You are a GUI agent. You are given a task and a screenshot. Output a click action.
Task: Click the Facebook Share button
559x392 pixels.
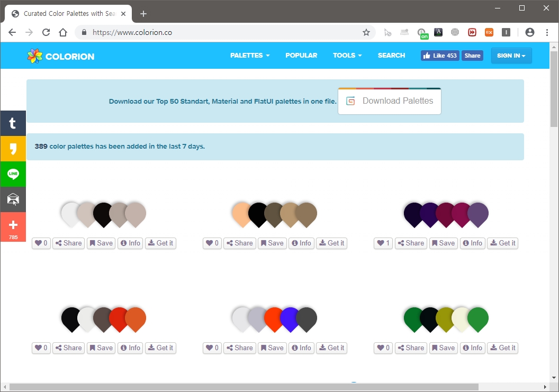[472, 56]
